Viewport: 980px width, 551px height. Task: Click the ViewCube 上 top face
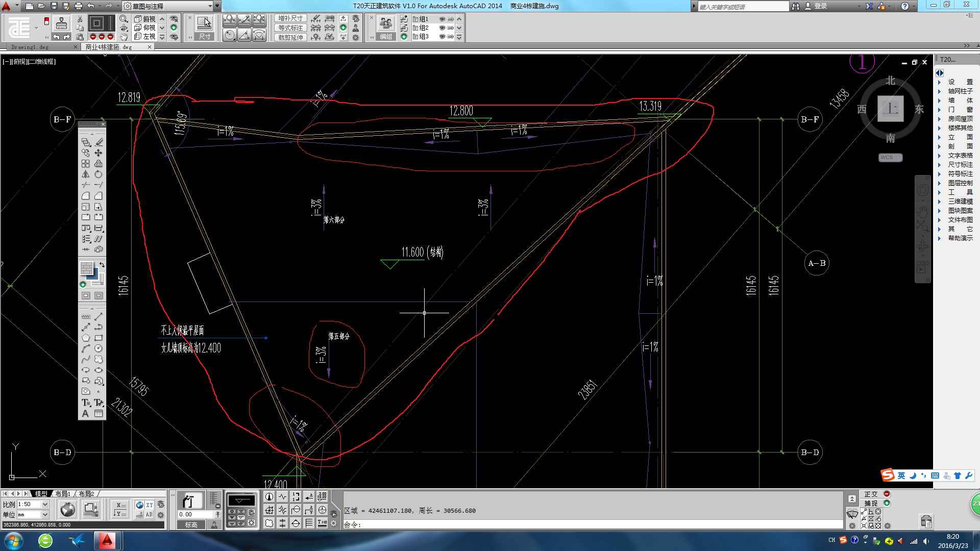coord(891,108)
